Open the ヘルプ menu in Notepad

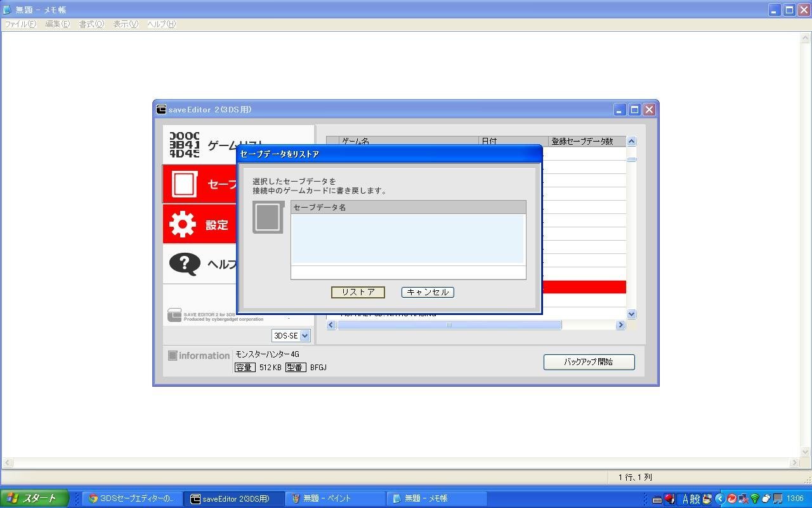tap(161, 24)
